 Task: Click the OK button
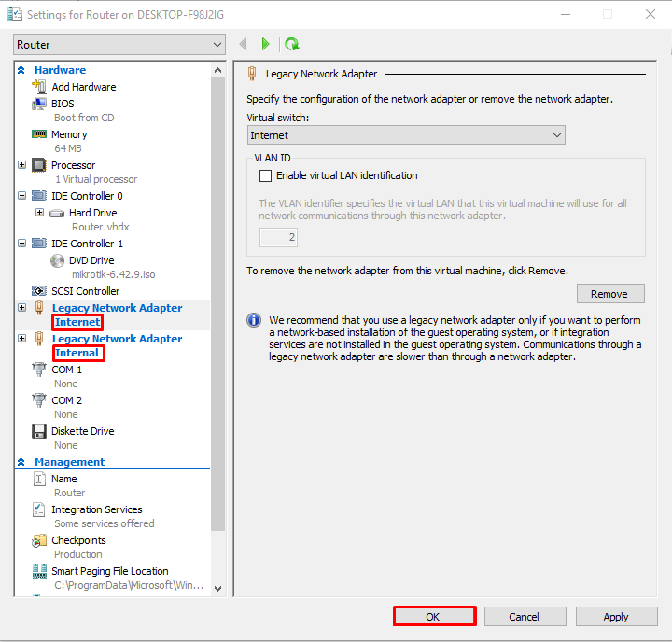[x=435, y=616]
